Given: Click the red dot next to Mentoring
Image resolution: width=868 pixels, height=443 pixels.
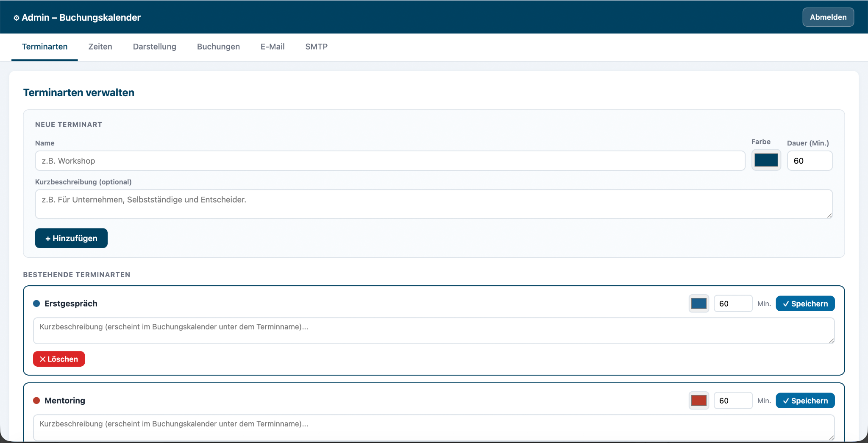Looking at the screenshot, I should (36, 401).
